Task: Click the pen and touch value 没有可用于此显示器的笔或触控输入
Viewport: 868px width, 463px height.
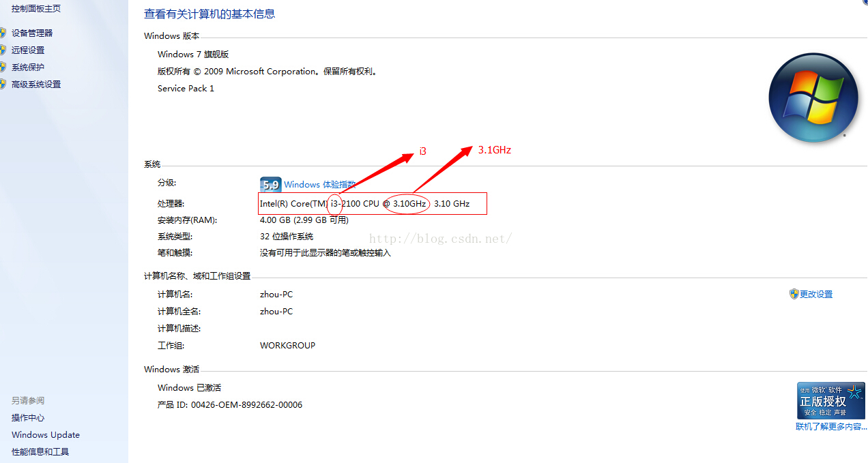Action: [325, 253]
